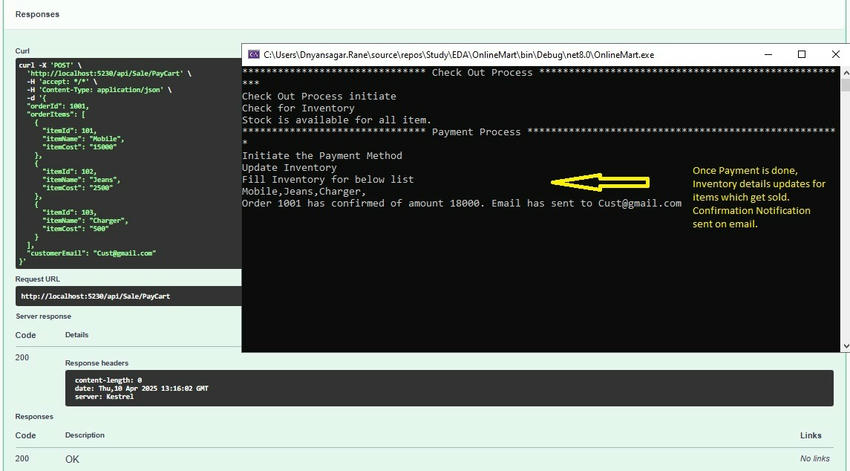Click console line 'Order 1001 has confirmed'
The width and height of the screenshot is (850, 471).
[x=461, y=204]
